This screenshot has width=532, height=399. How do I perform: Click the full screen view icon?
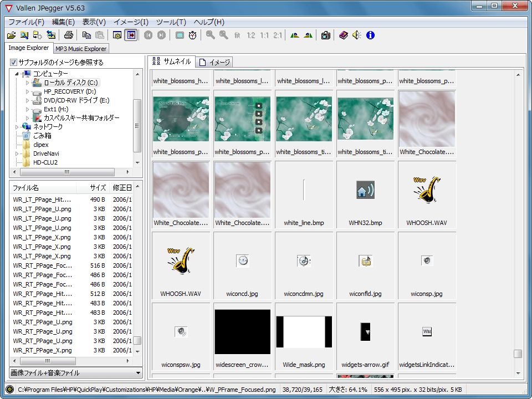coord(180,35)
